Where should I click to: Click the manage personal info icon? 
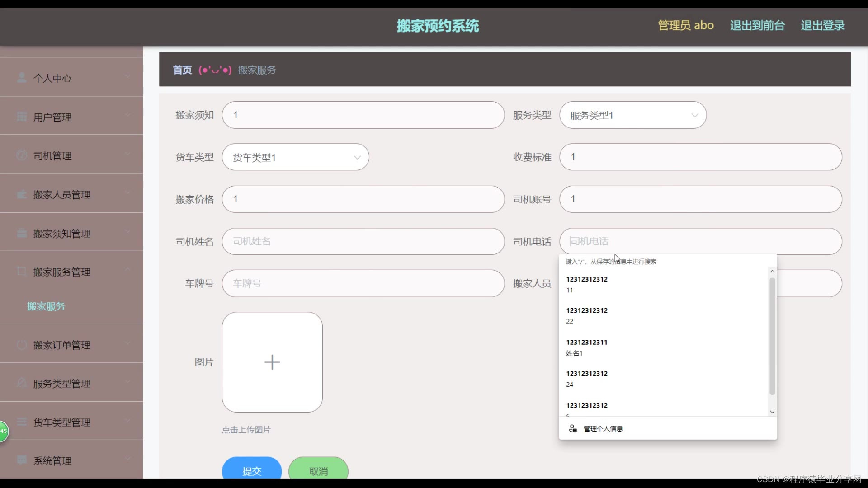pos(573,428)
